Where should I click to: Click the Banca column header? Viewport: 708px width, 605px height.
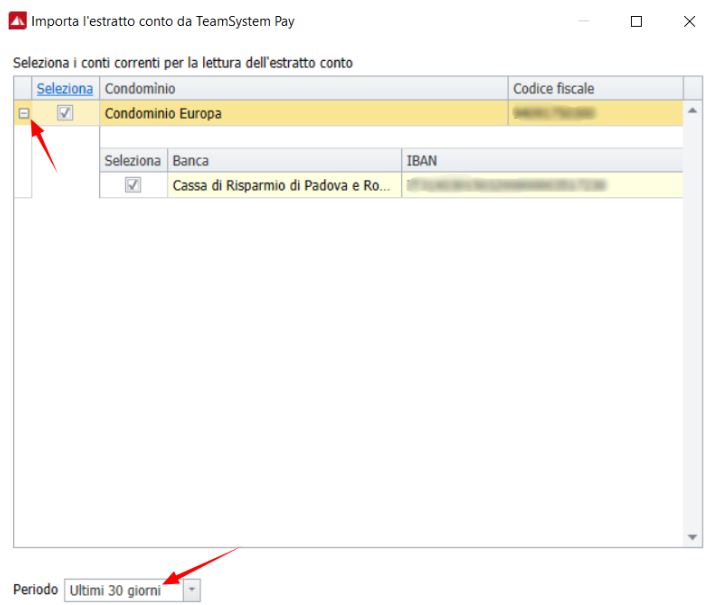[284, 161]
